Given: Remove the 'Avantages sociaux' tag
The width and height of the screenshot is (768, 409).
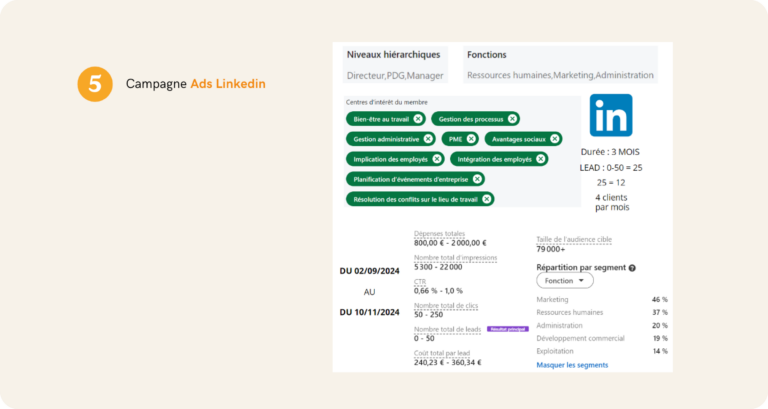Looking at the screenshot, I should click(554, 139).
